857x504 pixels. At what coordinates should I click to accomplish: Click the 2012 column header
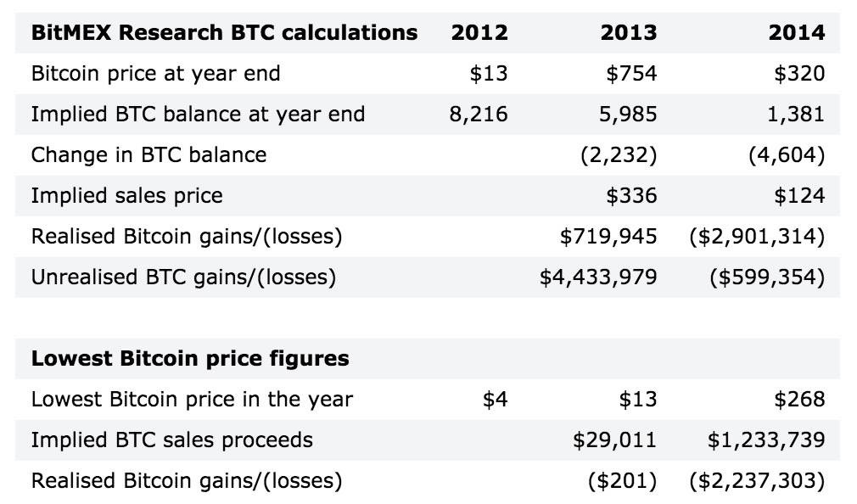[479, 33]
